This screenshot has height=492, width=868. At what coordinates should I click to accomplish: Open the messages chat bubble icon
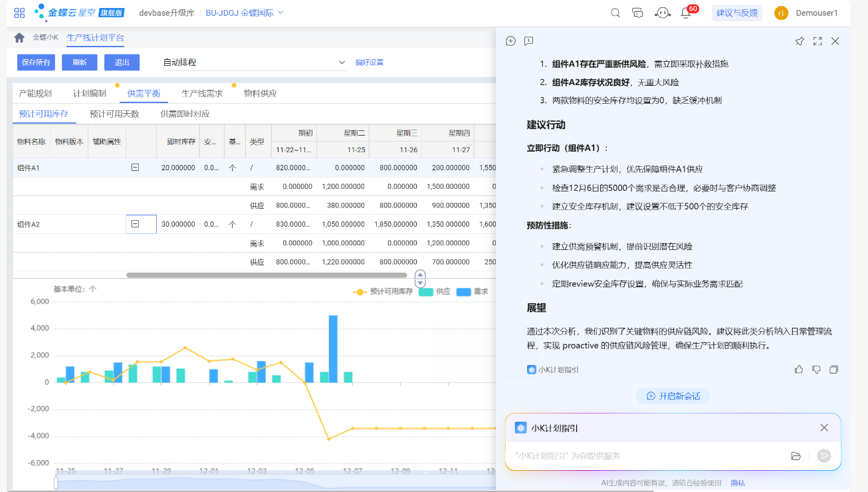tap(638, 13)
